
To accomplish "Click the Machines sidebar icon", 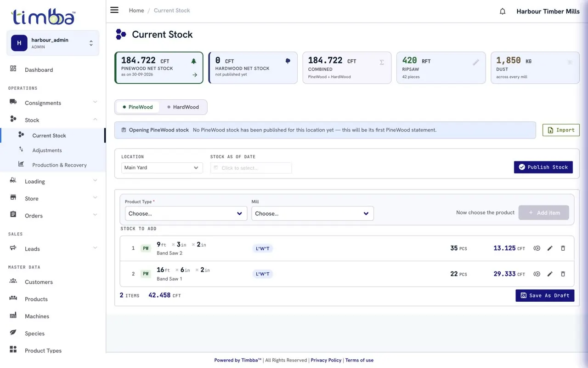I will tap(13, 316).
